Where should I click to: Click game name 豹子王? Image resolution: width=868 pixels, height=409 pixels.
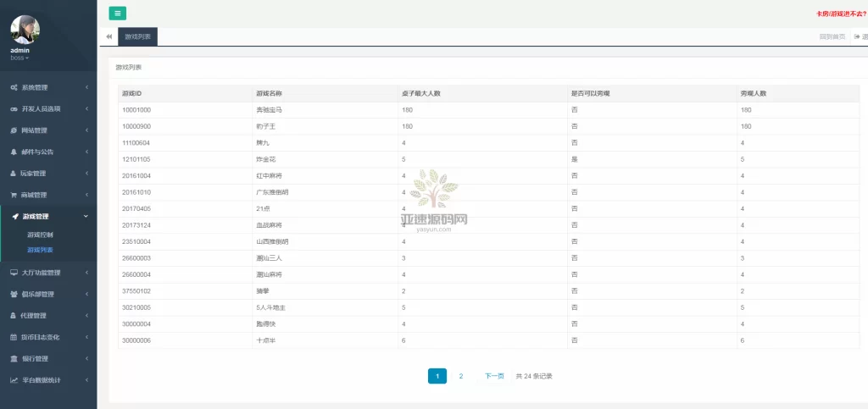[x=265, y=126]
